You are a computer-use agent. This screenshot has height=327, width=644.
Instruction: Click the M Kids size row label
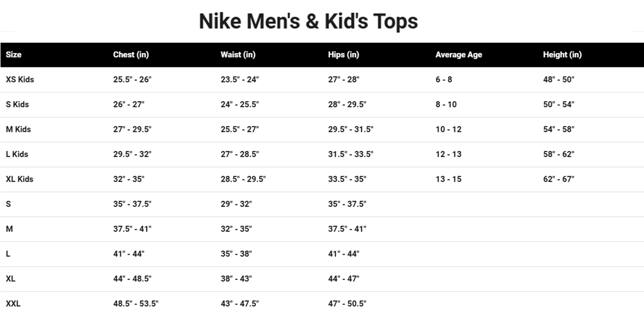click(18, 129)
